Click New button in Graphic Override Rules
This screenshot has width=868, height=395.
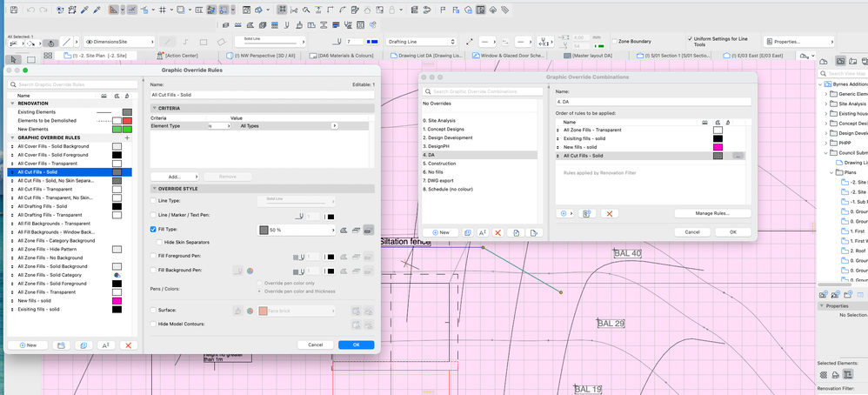[28, 345]
